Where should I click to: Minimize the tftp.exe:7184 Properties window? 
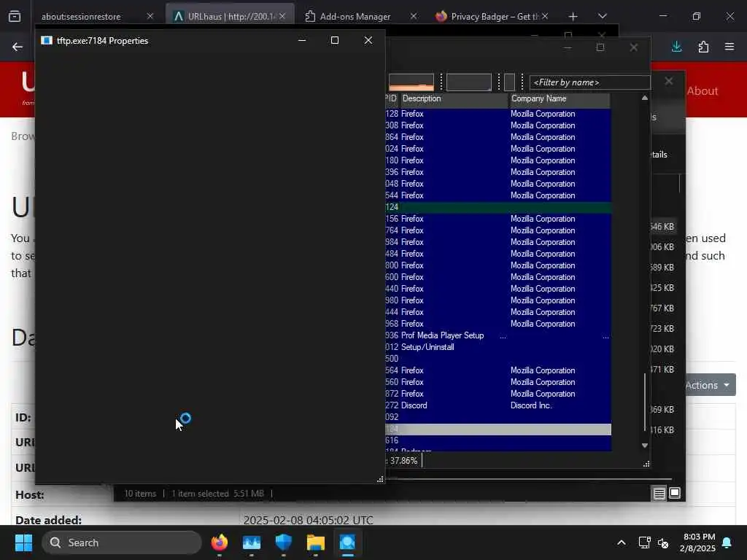pos(302,41)
